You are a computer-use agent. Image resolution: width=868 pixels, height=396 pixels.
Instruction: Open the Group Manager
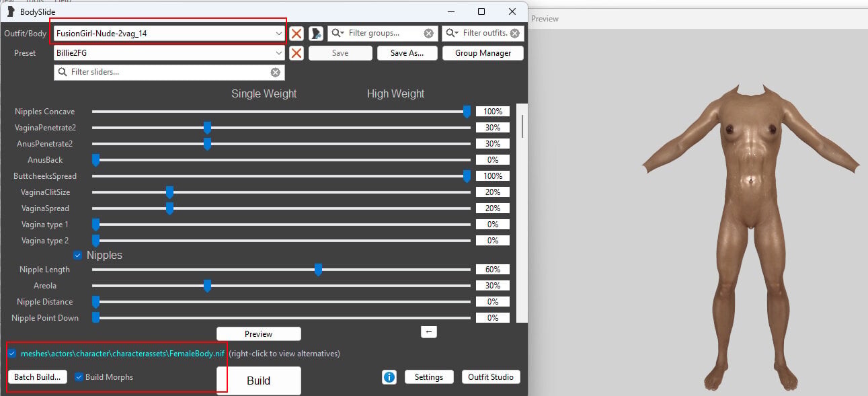(x=483, y=53)
